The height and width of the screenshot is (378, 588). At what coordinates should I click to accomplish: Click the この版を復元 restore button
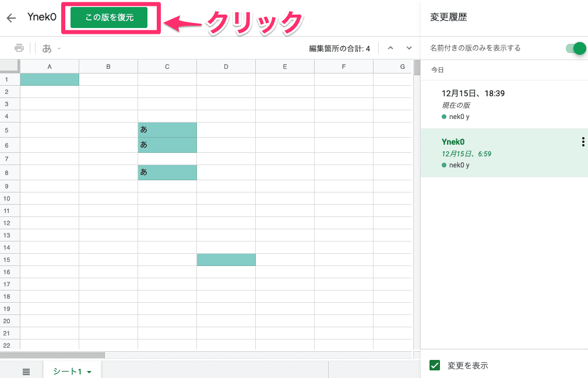(109, 17)
